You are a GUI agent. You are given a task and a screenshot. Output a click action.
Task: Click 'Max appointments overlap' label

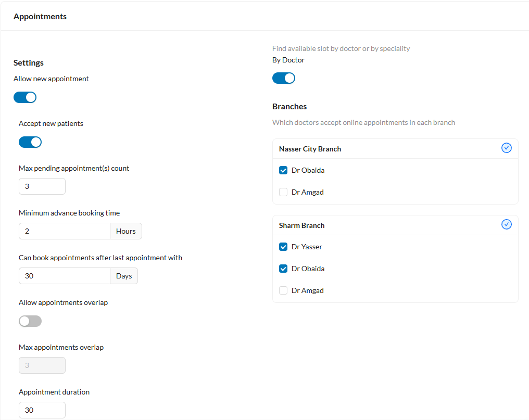61,348
